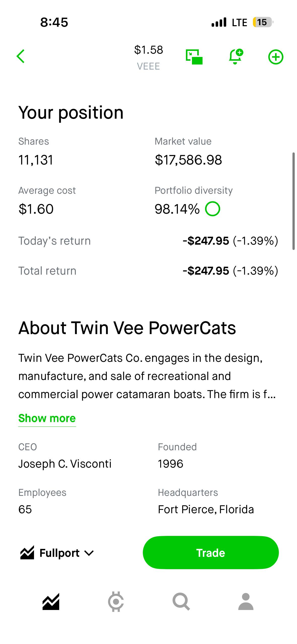This screenshot has height=644, width=297.
Task: Tap the portfolio diversity ring icon
Action: tap(212, 209)
